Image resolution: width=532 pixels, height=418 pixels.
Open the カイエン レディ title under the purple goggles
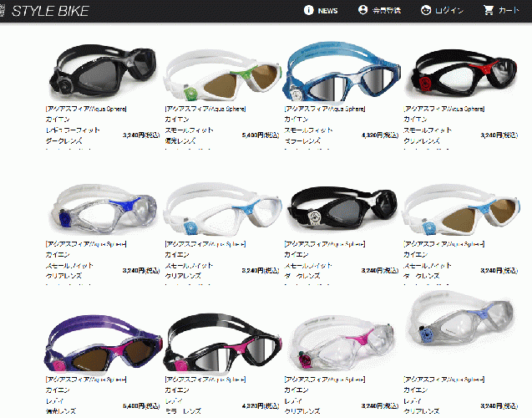[x=58, y=395]
